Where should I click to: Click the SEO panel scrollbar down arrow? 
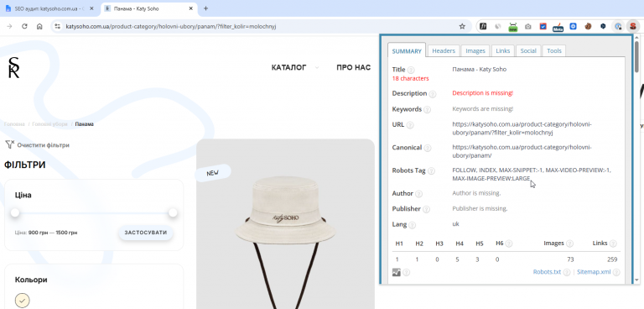[x=636, y=280]
